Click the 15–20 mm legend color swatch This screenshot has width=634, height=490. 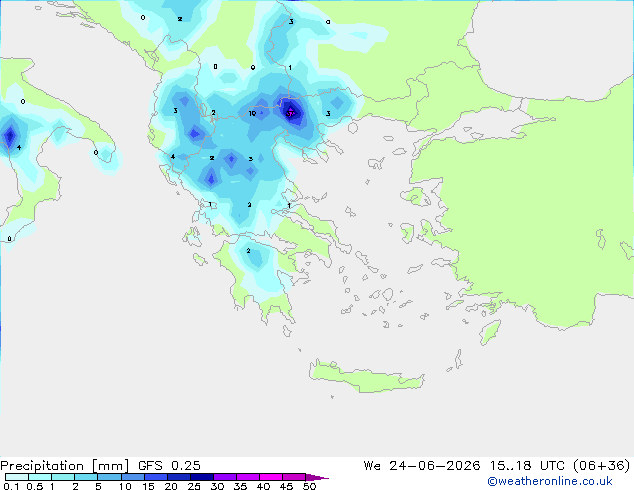pyautogui.click(x=156, y=477)
